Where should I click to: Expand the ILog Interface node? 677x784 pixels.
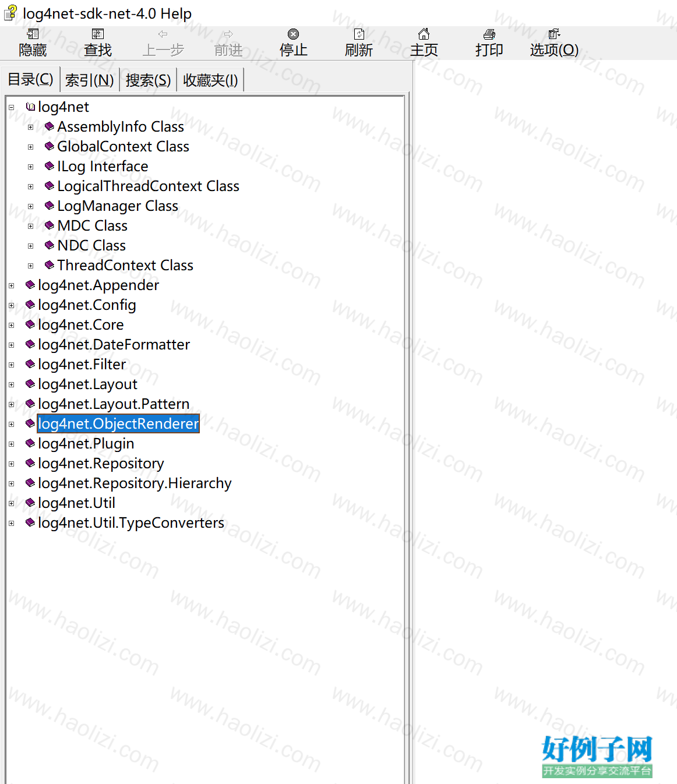point(30,167)
